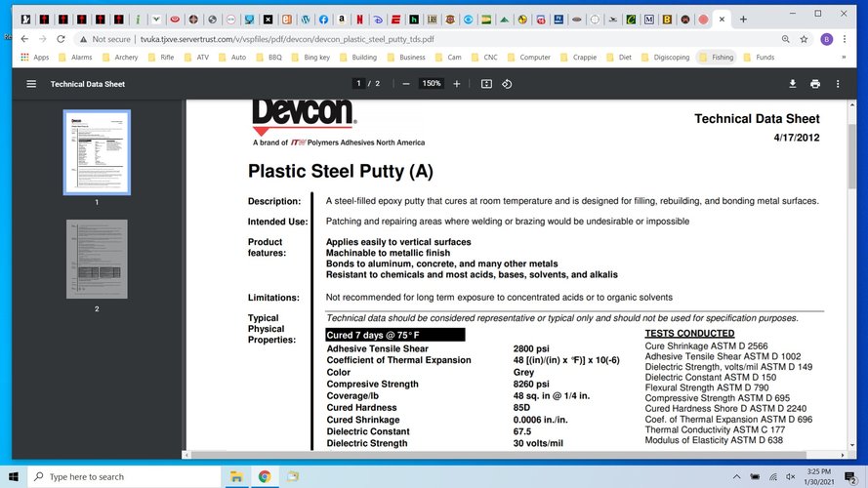This screenshot has height=488, width=868.
Task: Toggle the PDF sidebar menu icon
Action: 31,84
